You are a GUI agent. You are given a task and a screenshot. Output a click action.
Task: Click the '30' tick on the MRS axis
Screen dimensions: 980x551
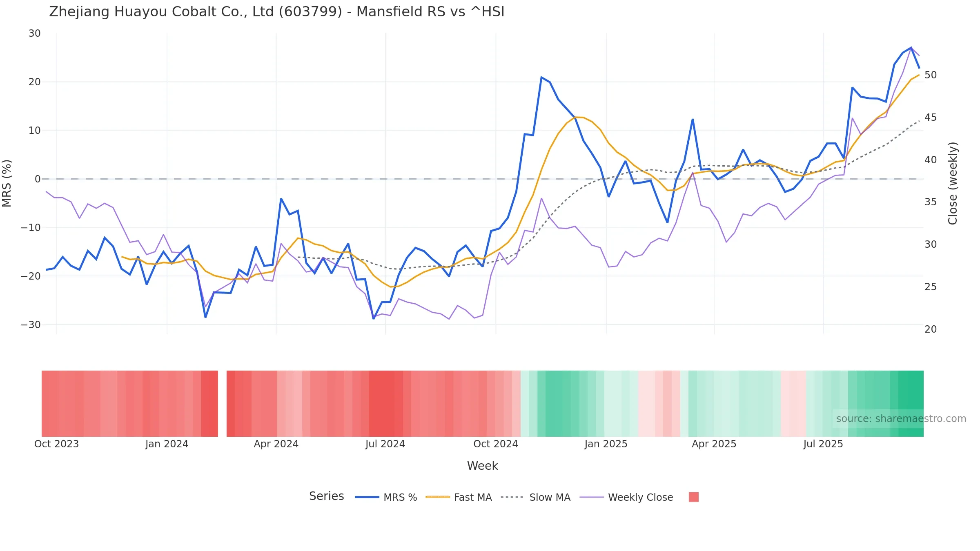pyautogui.click(x=35, y=33)
